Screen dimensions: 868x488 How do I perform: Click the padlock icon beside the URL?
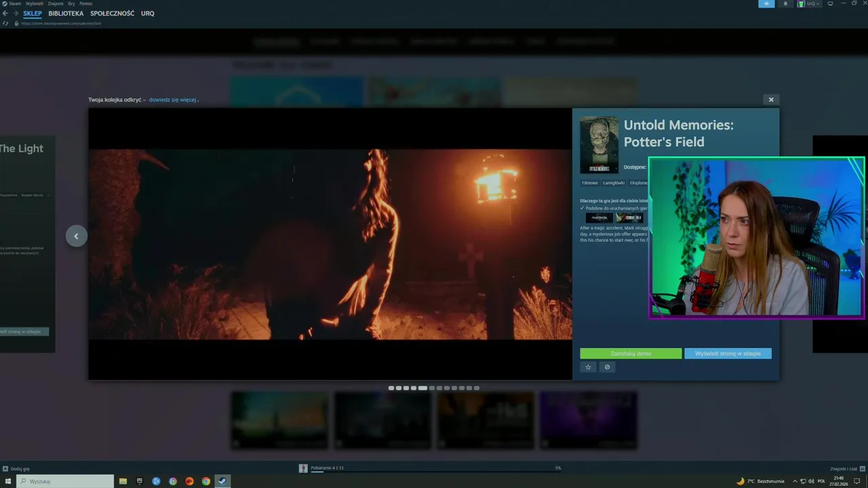[x=16, y=23]
